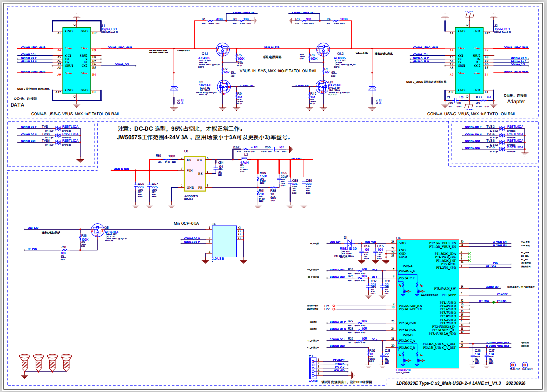This screenshot has width=547, height=392.
Task: Select the '2.0USB' label under J4
Action: pyautogui.click(x=218, y=259)
